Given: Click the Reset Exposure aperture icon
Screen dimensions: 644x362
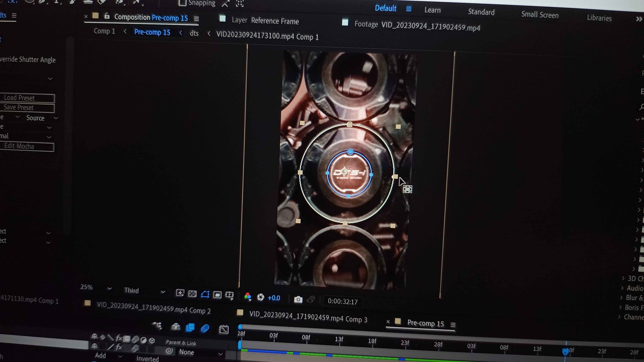Looking at the screenshot, I should click(x=261, y=297).
